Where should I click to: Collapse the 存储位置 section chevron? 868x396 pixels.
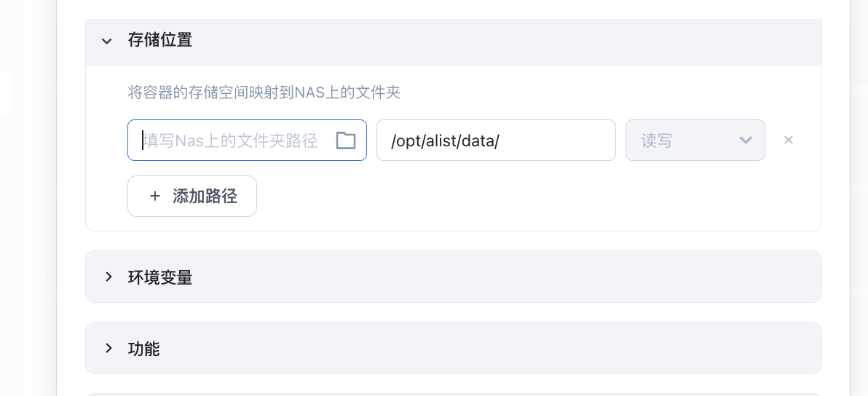tap(107, 41)
